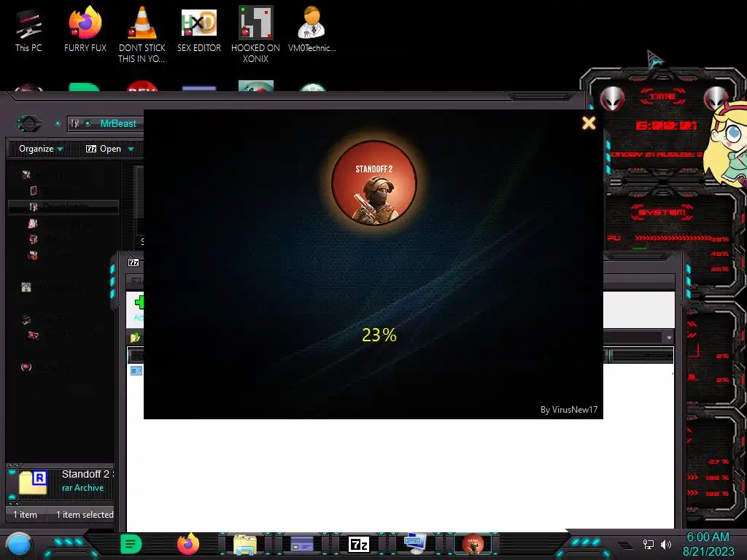The width and height of the screenshot is (747, 560).
Task: Open the computer keyboard taskbar icon
Action: (x=415, y=544)
